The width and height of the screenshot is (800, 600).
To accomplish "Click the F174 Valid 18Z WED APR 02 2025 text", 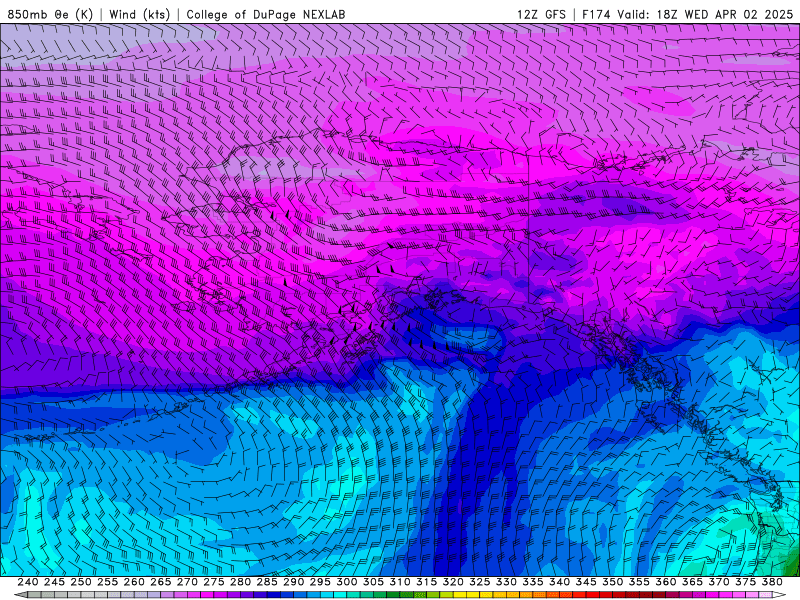I will coord(687,14).
